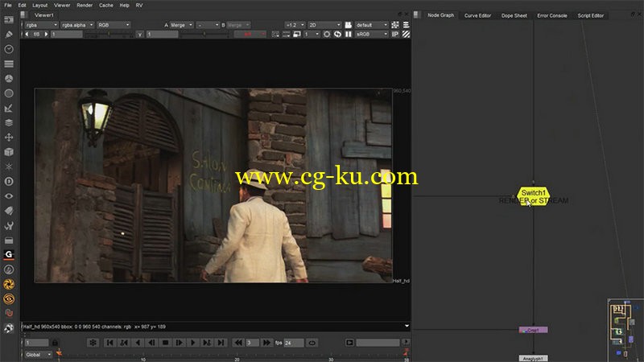Click the Viewer1 pane content menu icon

tap(24, 14)
